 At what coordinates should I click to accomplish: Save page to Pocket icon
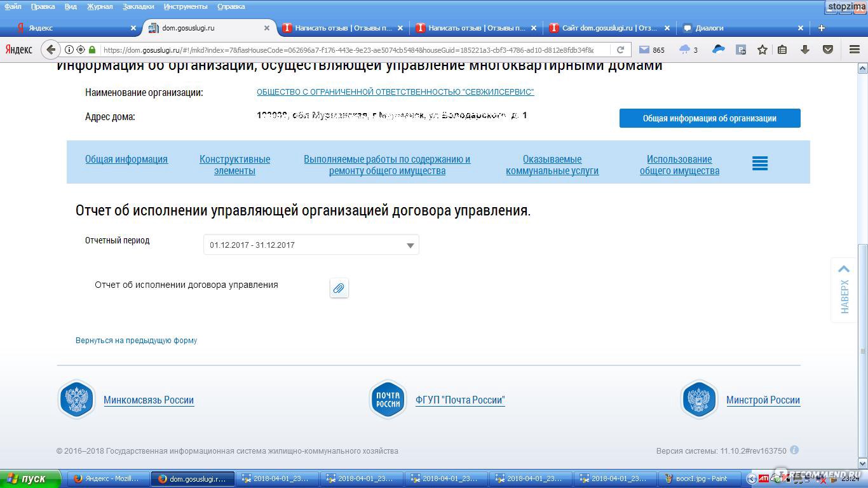(x=827, y=50)
